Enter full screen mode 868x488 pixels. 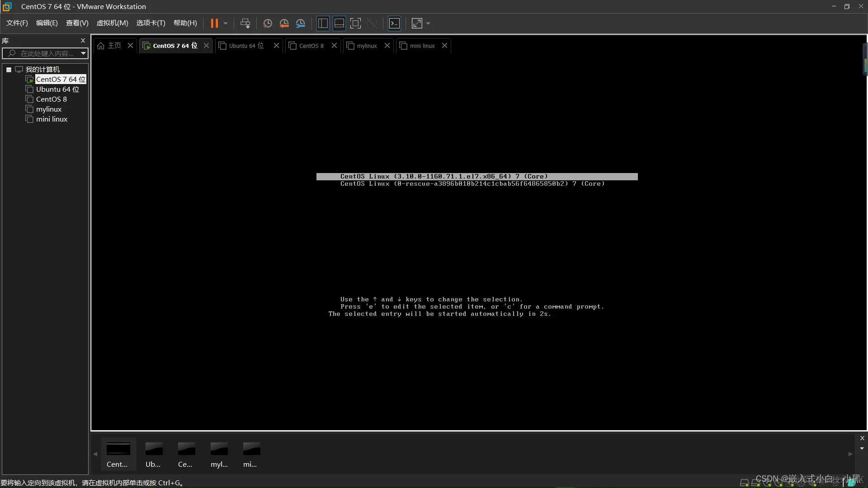coord(356,23)
